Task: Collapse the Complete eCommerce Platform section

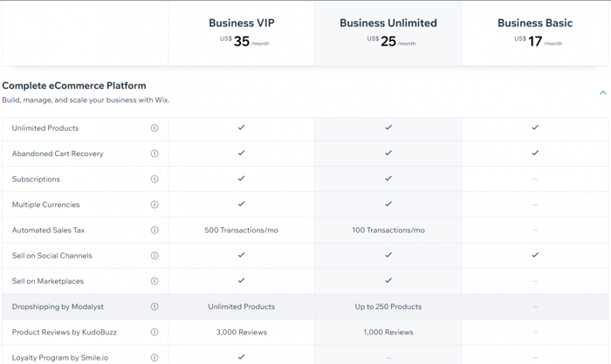Action: tap(602, 93)
